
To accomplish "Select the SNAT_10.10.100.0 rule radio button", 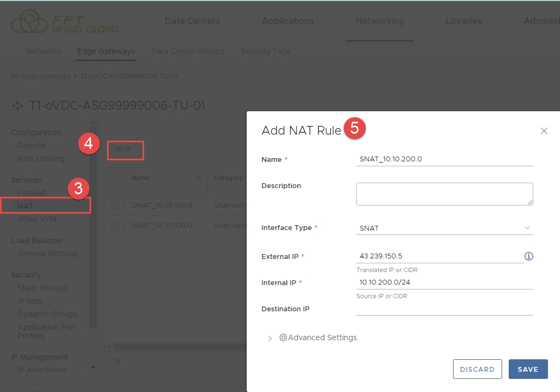I will tap(115, 226).
